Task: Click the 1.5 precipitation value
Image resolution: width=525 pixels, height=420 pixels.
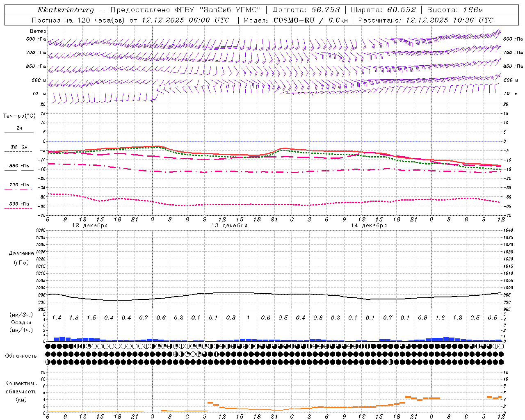Action: (91, 318)
